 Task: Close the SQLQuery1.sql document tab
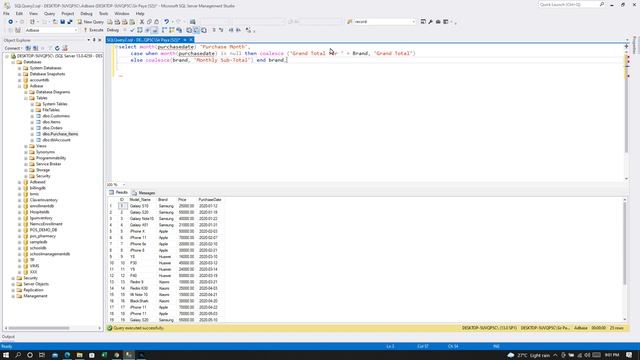[x=191, y=40]
